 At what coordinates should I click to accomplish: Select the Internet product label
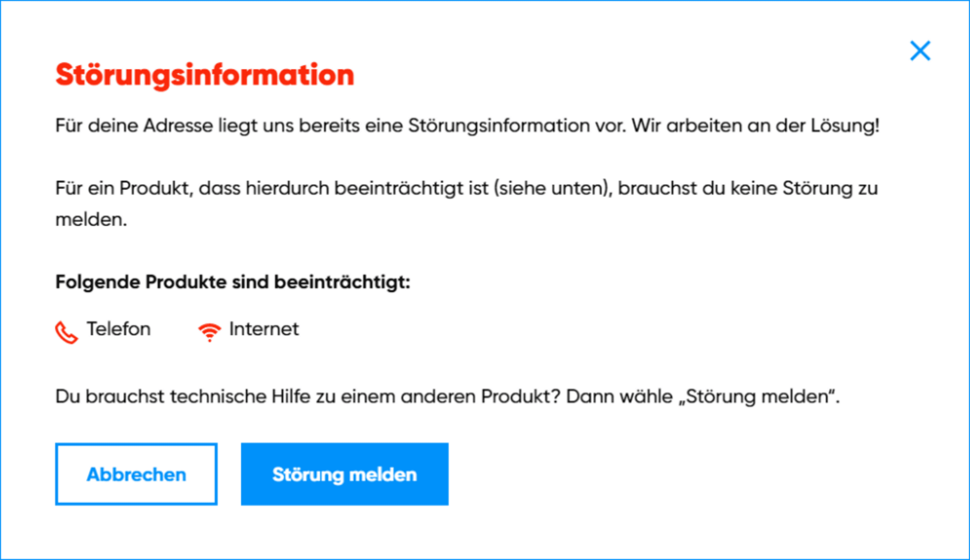point(264,329)
